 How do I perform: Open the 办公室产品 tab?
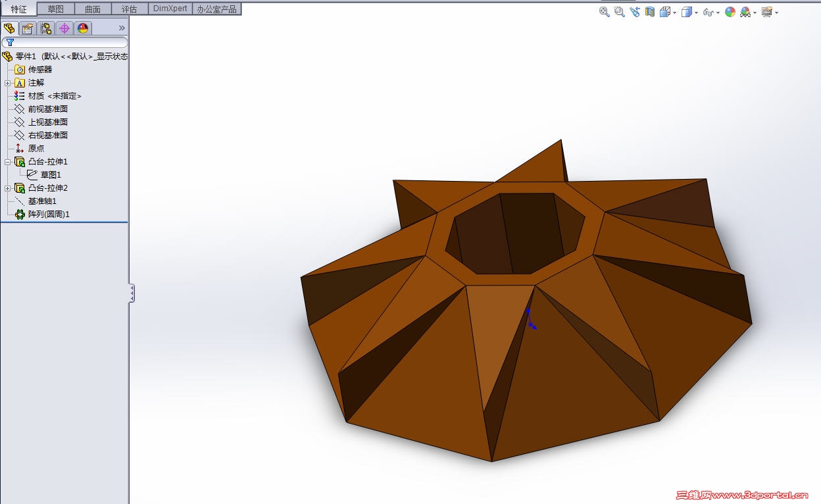pyautogui.click(x=216, y=9)
